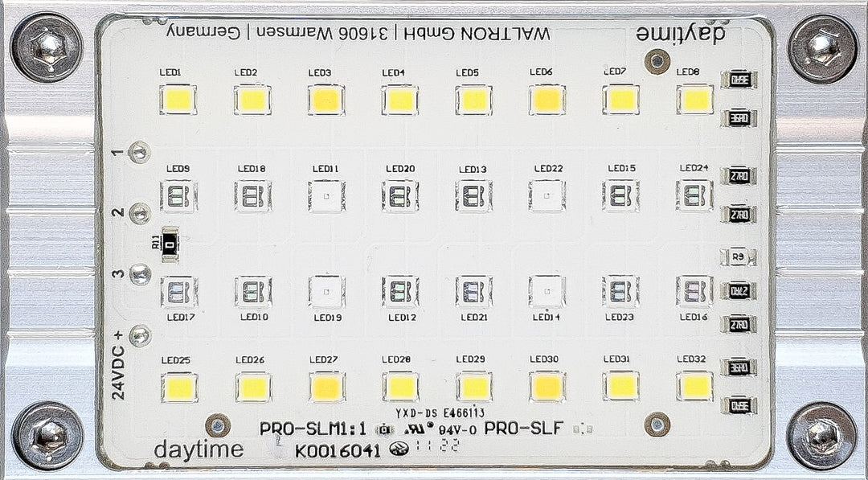This screenshot has height=480, width=868.
Task: Select the LED chip under LED24 label
Action: 694,195
